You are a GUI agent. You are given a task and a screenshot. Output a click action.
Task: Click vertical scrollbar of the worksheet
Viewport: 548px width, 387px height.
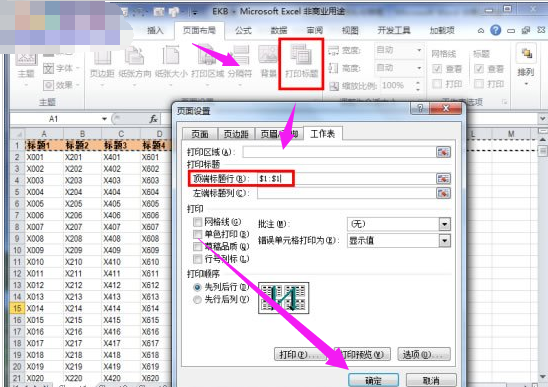542,259
